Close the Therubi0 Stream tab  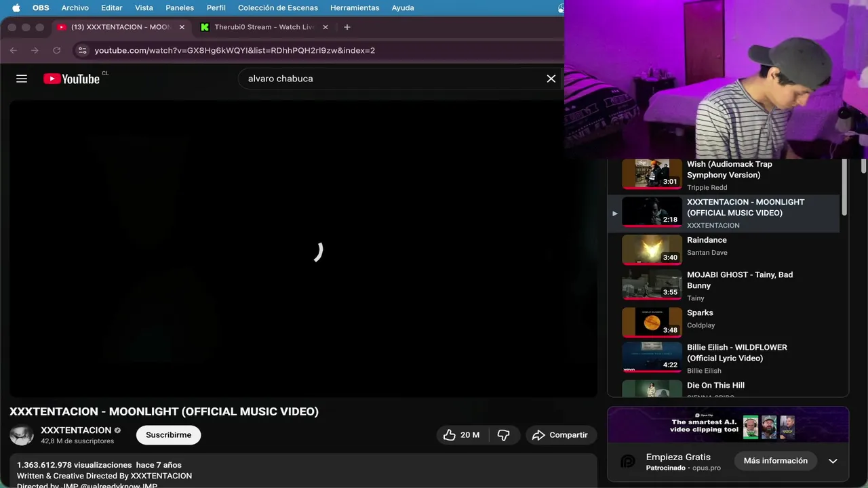click(325, 27)
